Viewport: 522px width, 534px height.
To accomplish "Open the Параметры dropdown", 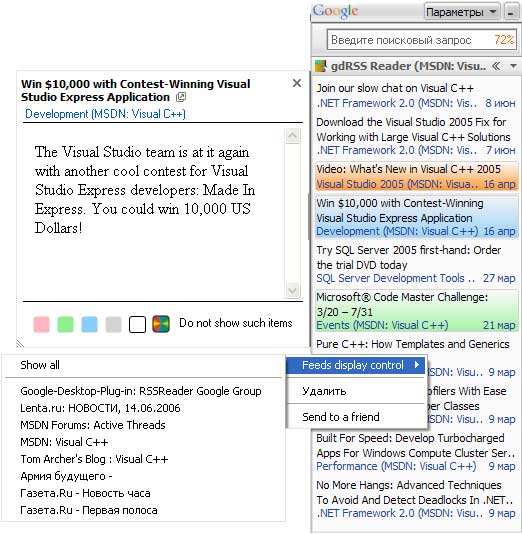I will [x=462, y=13].
